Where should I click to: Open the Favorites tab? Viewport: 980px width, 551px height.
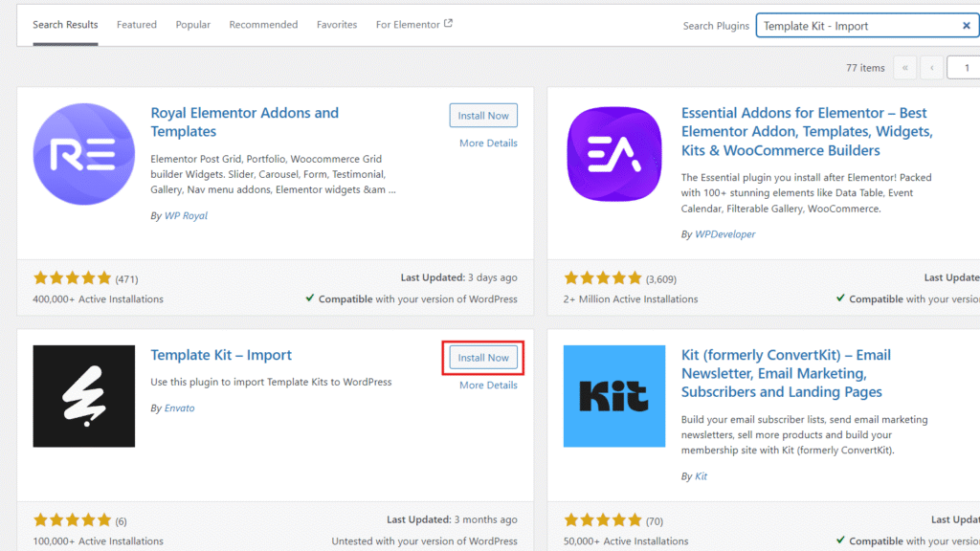[x=337, y=25]
